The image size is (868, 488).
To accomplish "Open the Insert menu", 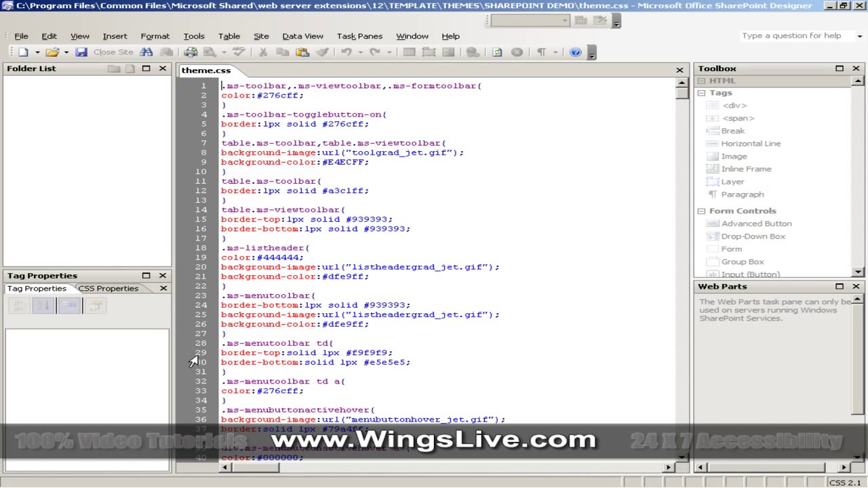I will click(115, 36).
